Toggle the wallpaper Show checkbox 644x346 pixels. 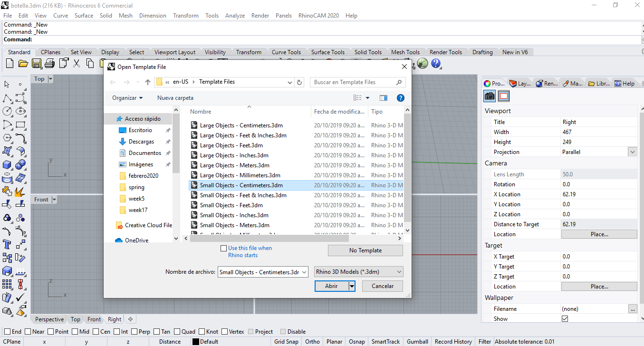pos(565,319)
